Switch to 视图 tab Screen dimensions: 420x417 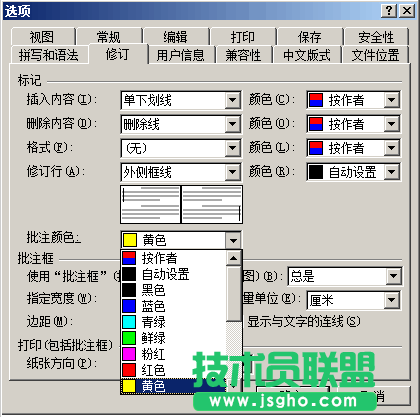click(42, 37)
